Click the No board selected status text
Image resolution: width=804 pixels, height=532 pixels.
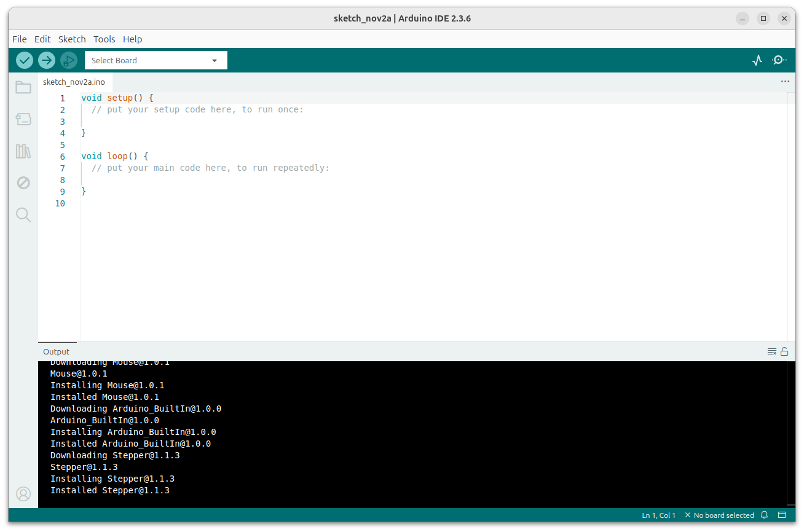[723, 515]
